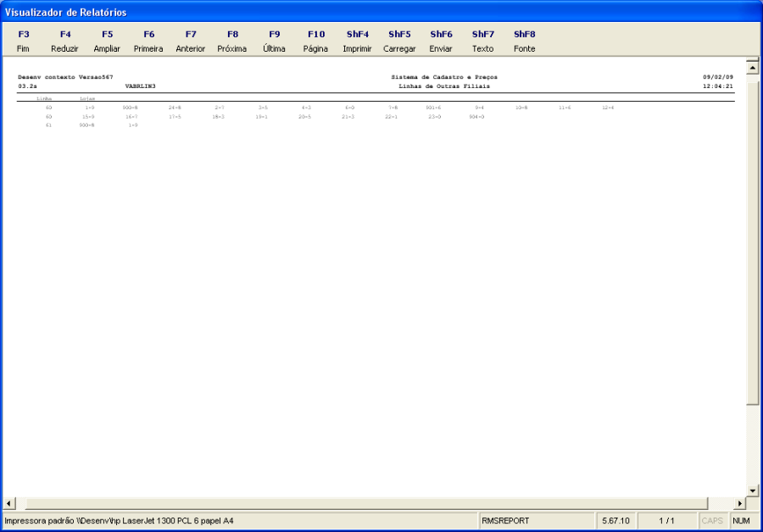Click the '904-0' cell in the report
763x532 pixels.
476,117
